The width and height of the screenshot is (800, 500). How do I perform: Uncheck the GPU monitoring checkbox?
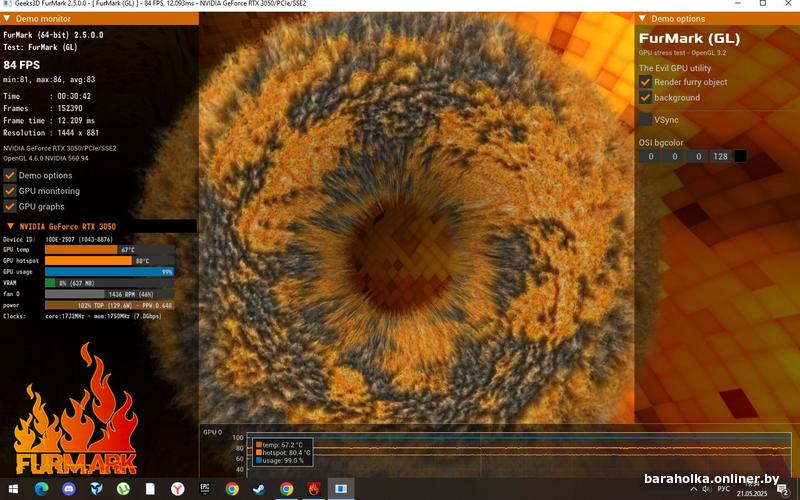coord(10,191)
